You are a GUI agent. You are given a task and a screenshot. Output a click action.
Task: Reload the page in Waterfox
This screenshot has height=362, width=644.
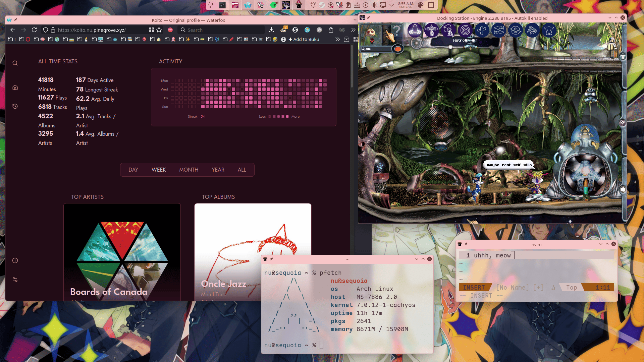click(x=34, y=30)
